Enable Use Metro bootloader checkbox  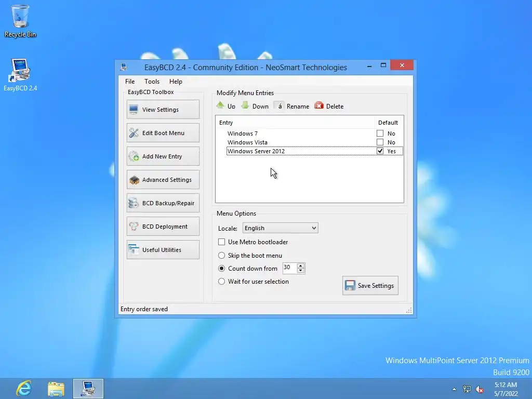click(x=221, y=242)
